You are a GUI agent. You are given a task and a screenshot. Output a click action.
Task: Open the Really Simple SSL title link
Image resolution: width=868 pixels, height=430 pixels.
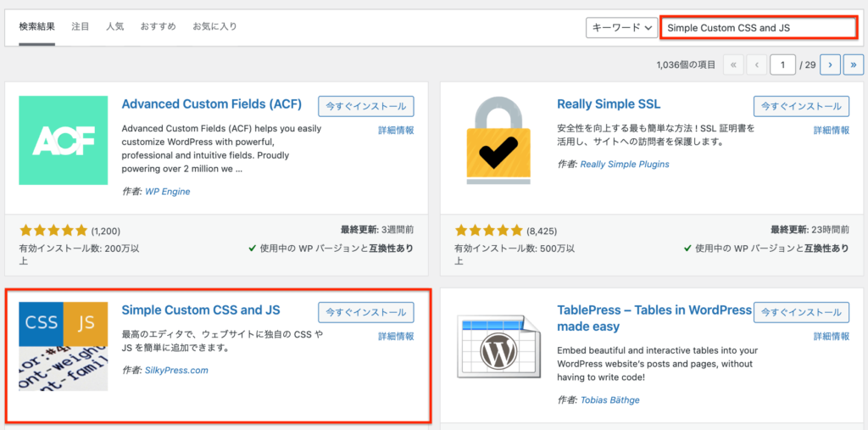click(609, 104)
